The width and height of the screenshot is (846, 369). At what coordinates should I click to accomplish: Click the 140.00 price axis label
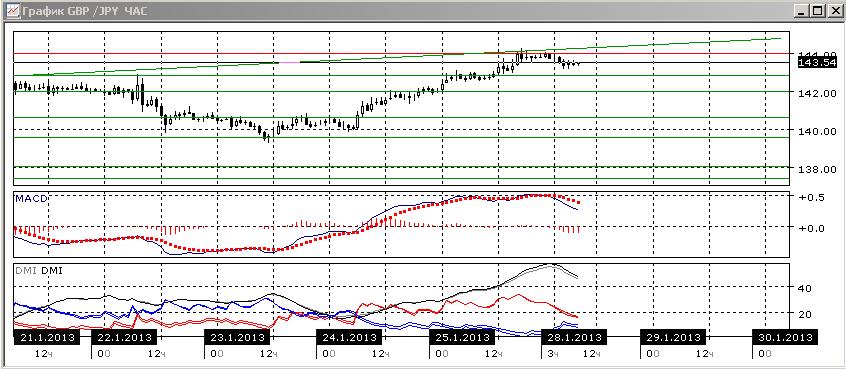tap(818, 131)
